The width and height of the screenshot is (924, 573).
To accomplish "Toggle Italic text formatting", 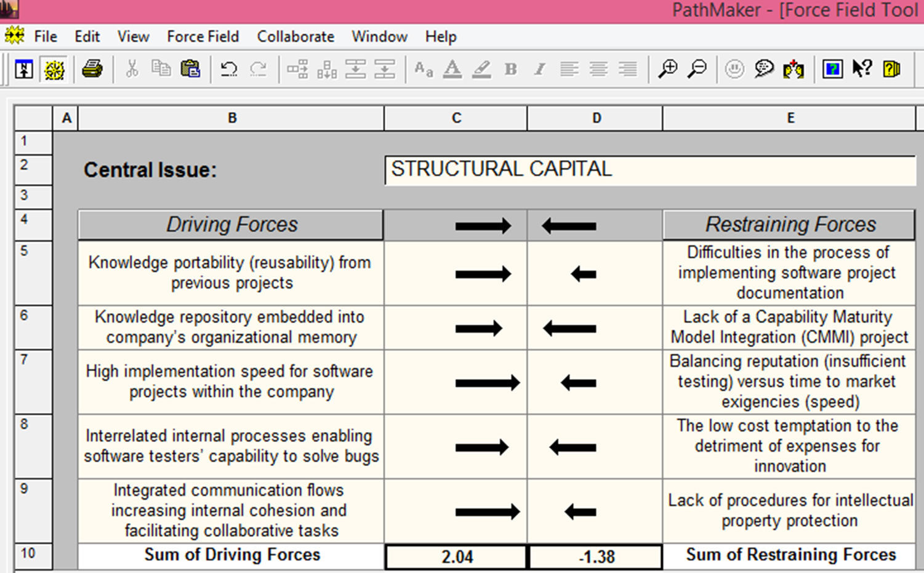I will pos(540,70).
